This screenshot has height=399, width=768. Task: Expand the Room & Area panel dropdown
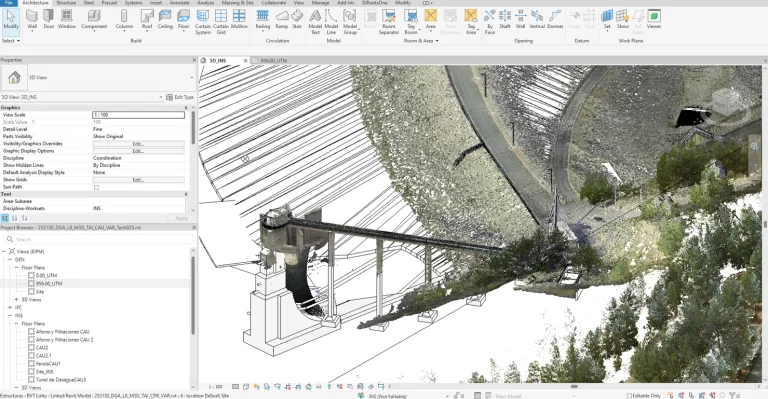click(421, 41)
